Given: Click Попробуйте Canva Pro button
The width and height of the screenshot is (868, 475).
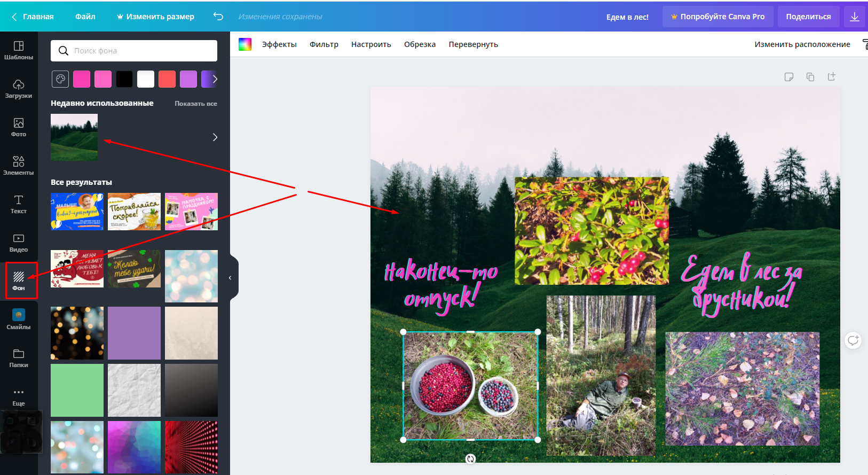Looking at the screenshot, I should coord(717,17).
